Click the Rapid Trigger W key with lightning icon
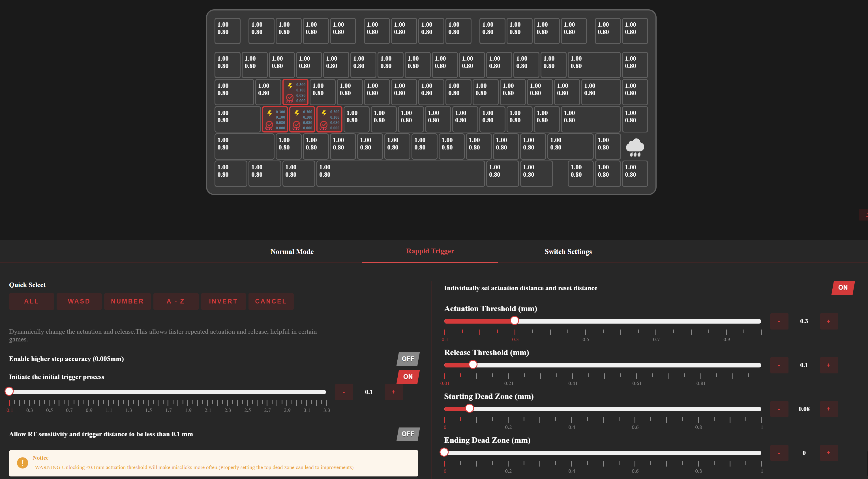The height and width of the screenshot is (479, 868). point(295,92)
